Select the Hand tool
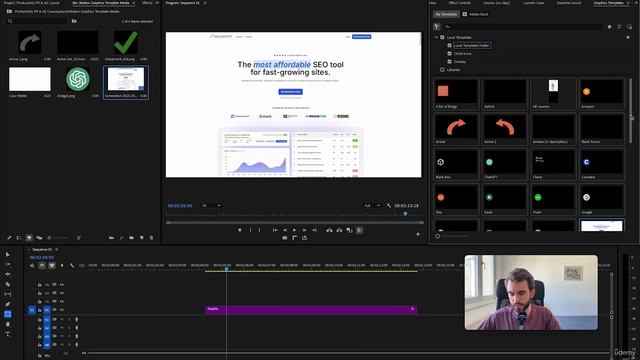The width and height of the screenshot is (640, 360). (x=8, y=324)
